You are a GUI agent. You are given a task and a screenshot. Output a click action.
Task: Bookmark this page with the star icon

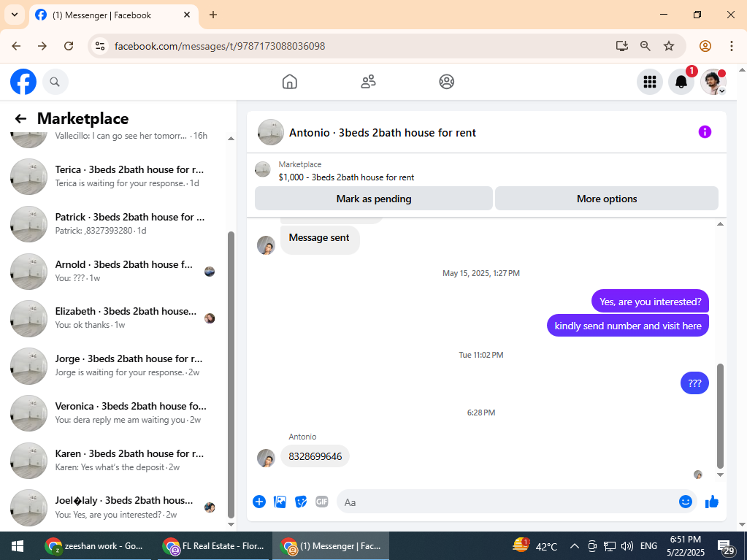click(x=669, y=46)
